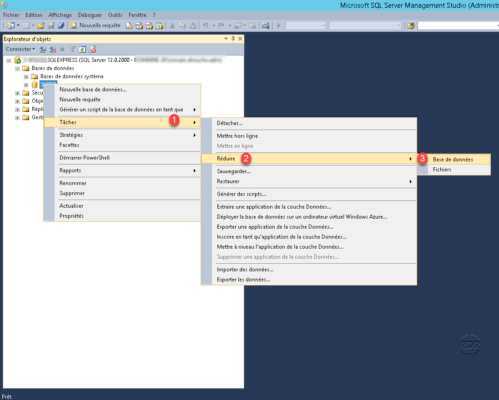Open the Explorateur d'objets window position arrow
499x400 pixels.
tap(226, 39)
